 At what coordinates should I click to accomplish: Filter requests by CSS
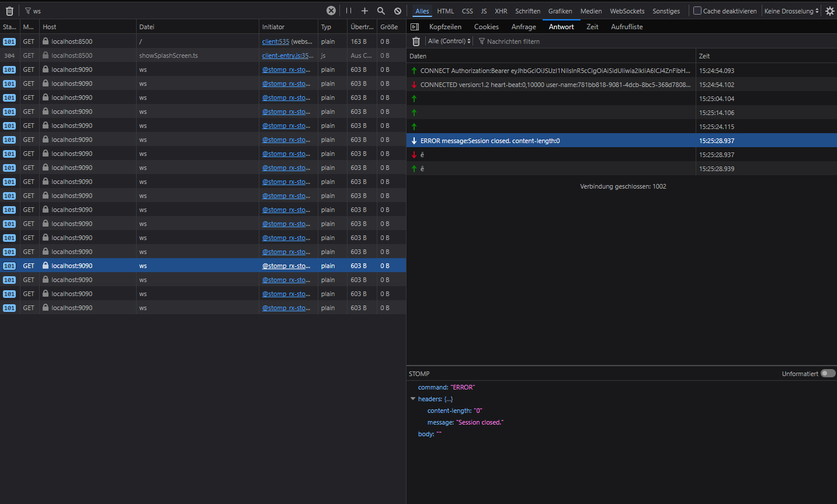point(467,11)
